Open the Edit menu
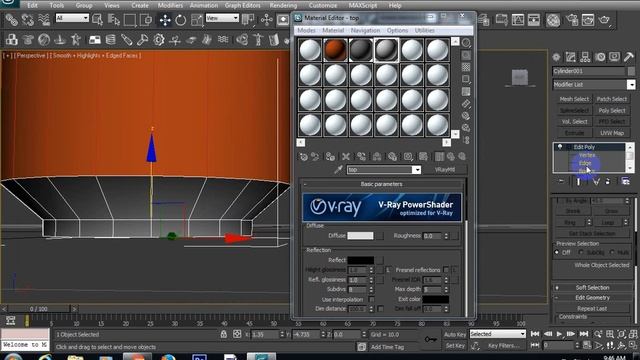 point(32,5)
